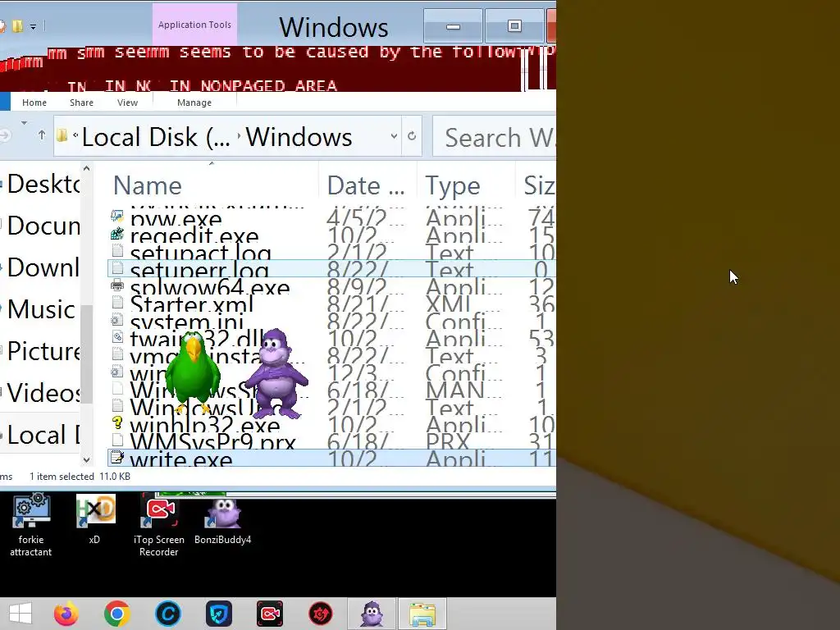Switch to File Explorer in the taskbar
Viewport: 840px width, 630px height.
(422, 614)
